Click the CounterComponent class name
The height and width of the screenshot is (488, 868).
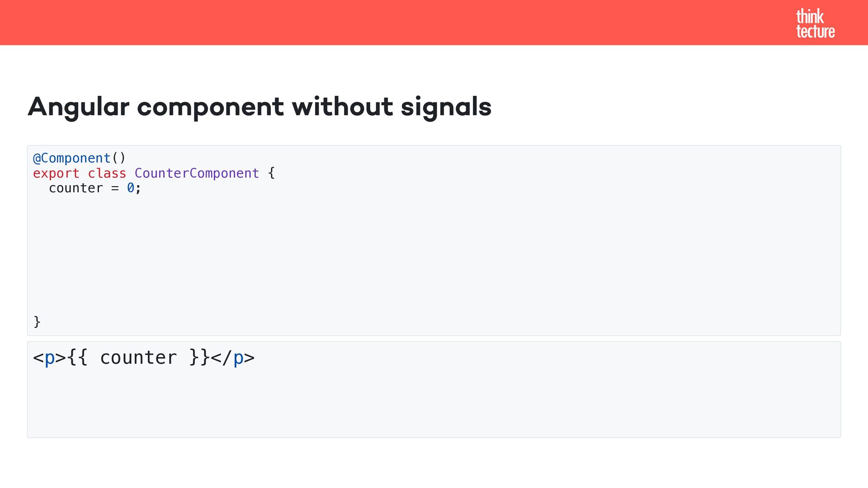point(197,173)
